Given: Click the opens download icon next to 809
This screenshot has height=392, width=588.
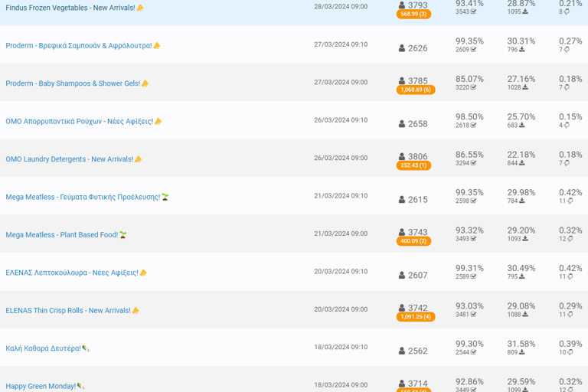Looking at the screenshot, I should 522,352.
